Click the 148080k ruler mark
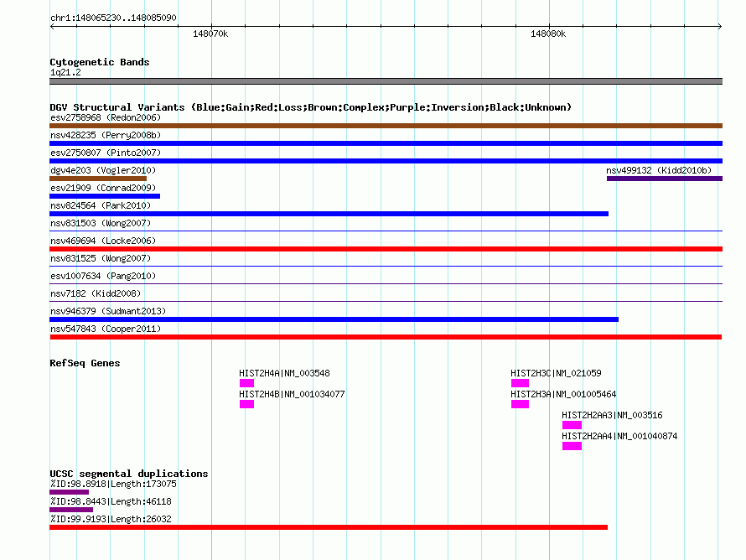The height and width of the screenshot is (560, 746). tap(548, 34)
